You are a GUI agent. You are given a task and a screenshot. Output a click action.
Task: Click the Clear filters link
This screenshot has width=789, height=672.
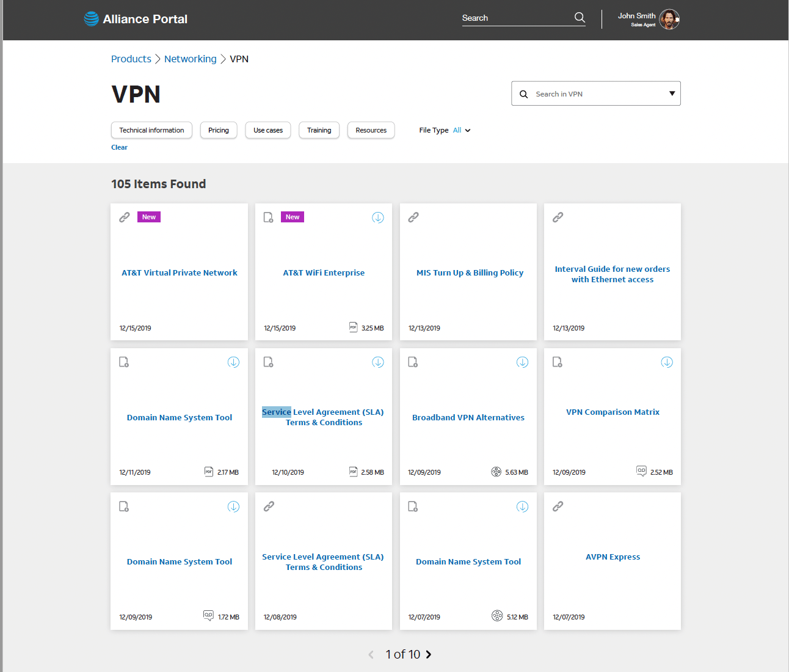[x=119, y=147]
